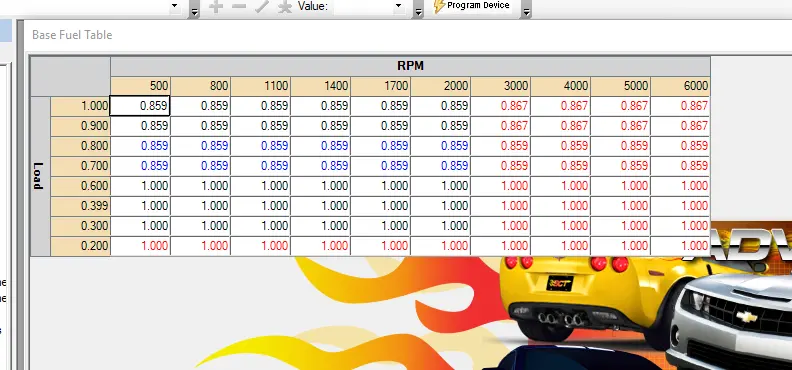Click inside the Value input field
792x370 pixels.
(363, 6)
